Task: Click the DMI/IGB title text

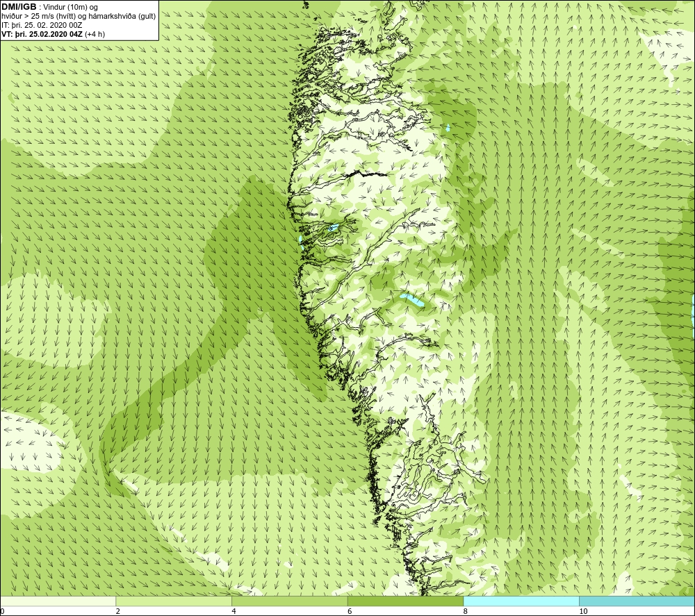Action: tap(19, 7)
